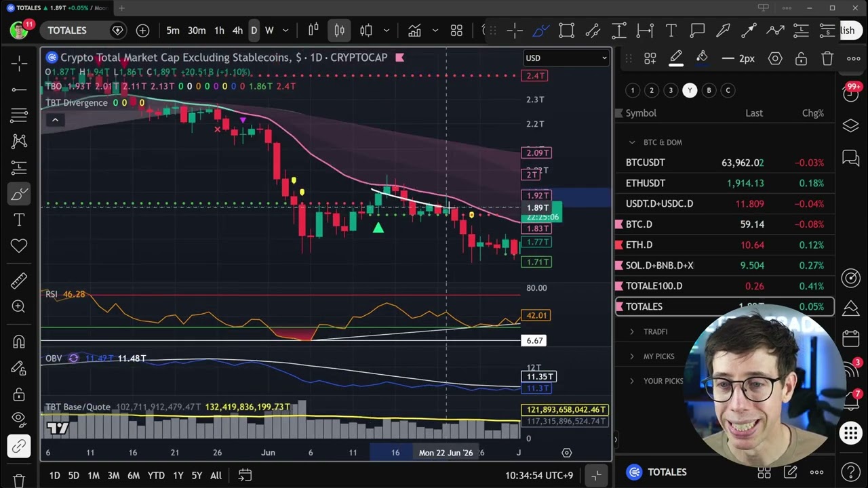Switch to the 4h timeframe
Image resolution: width=868 pixels, height=488 pixels.
click(x=237, y=30)
